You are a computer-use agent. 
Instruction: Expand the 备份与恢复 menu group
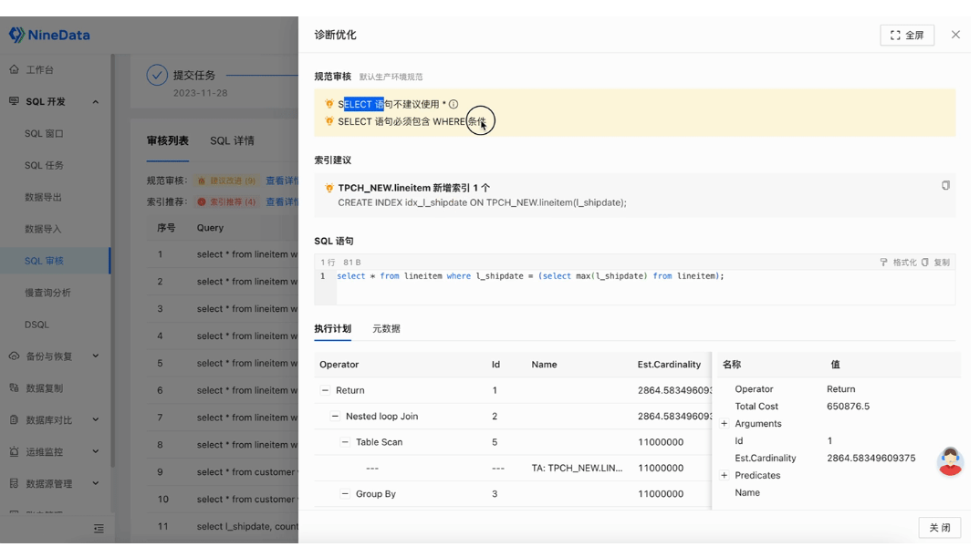(x=96, y=356)
